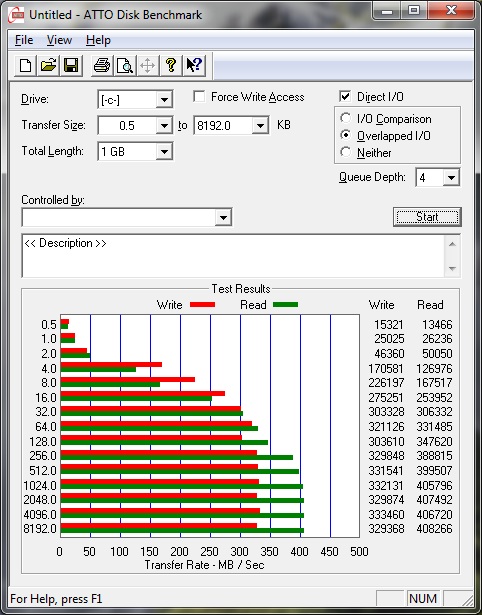The width and height of the screenshot is (482, 615).
Task: Open the File menu
Action: (24, 40)
